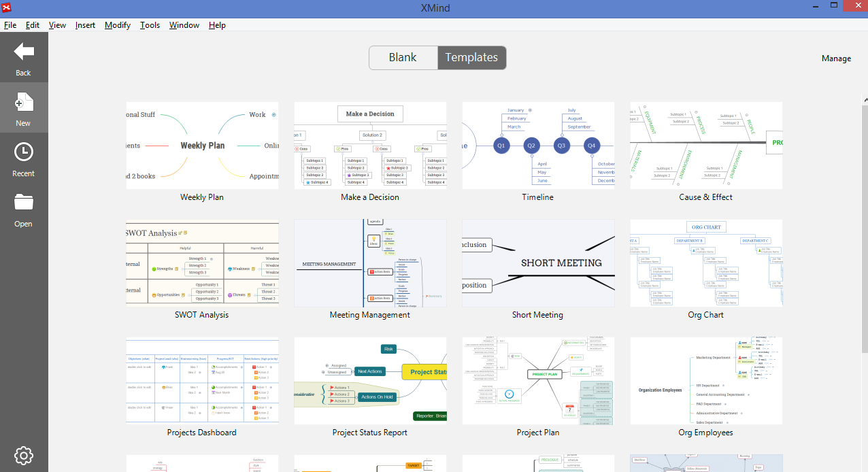The width and height of the screenshot is (868, 472).
Task: Open settings gear icon at bottom left
Action: [24, 455]
